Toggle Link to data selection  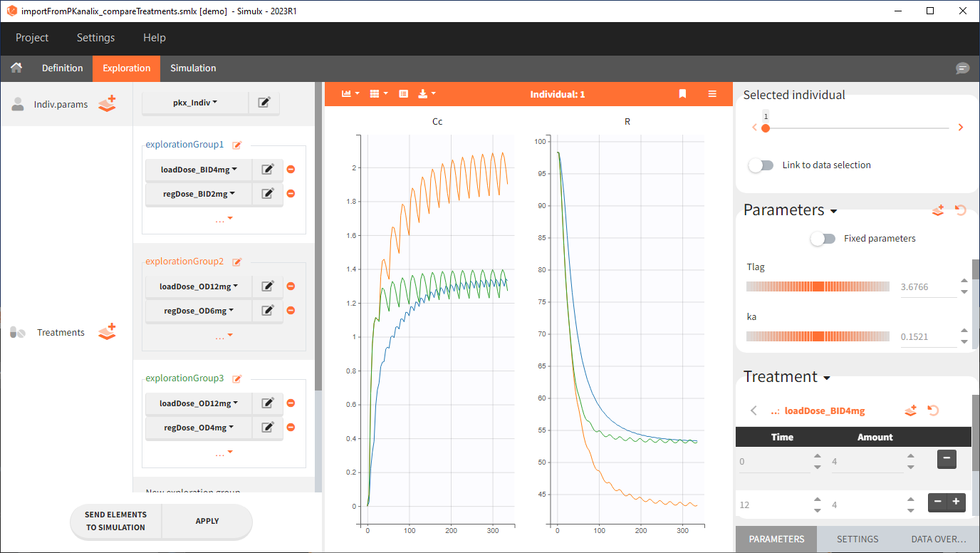point(761,165)
